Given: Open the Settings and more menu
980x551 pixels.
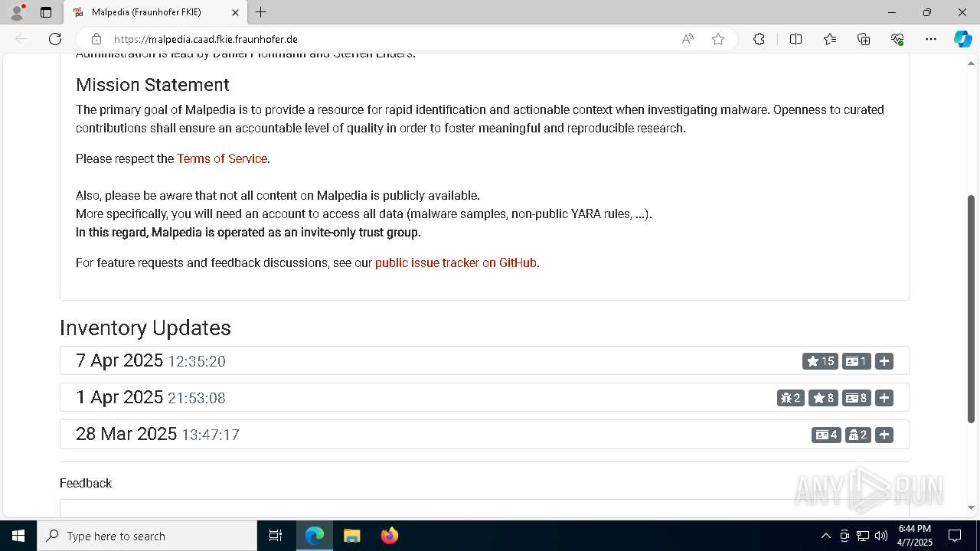Looking at the screenshot, I should pyautogui.click(x=931, y=39).
